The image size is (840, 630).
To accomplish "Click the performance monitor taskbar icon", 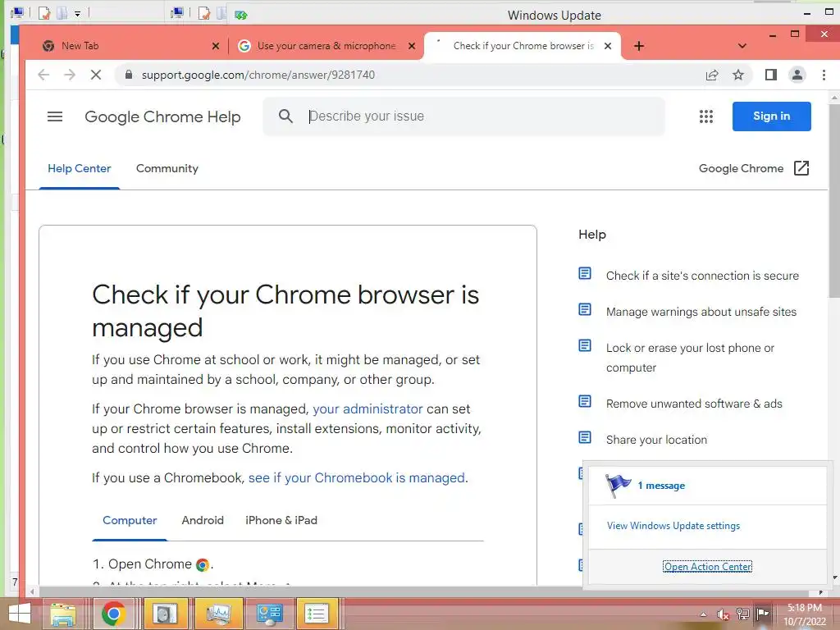I will (218, 614).
